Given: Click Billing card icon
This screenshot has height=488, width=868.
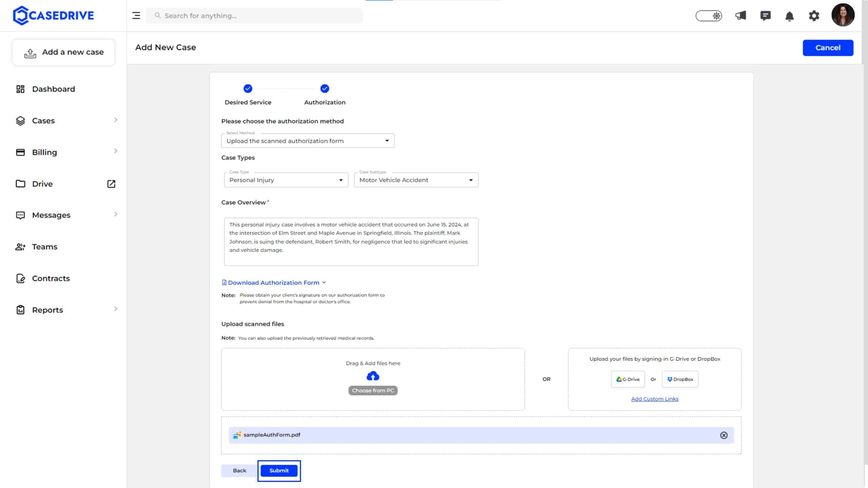Looking at the screenshot, I should pyautogui.click(x=20, y=152).
